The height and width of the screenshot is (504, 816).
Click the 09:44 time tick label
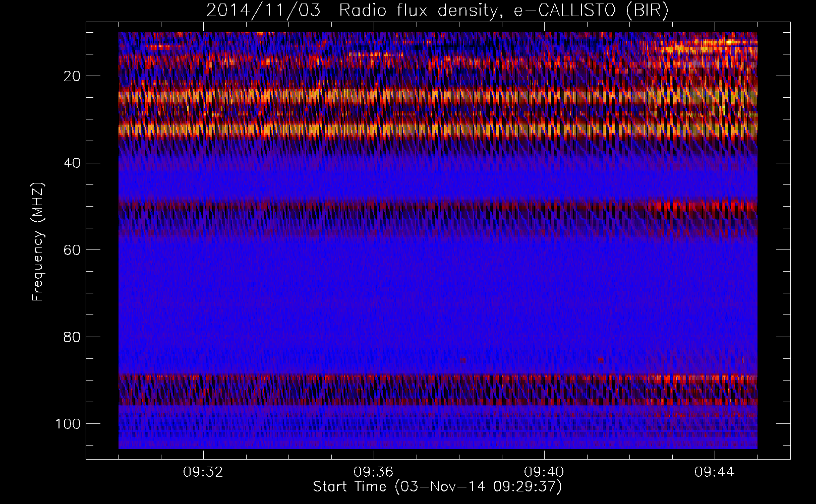715,472
